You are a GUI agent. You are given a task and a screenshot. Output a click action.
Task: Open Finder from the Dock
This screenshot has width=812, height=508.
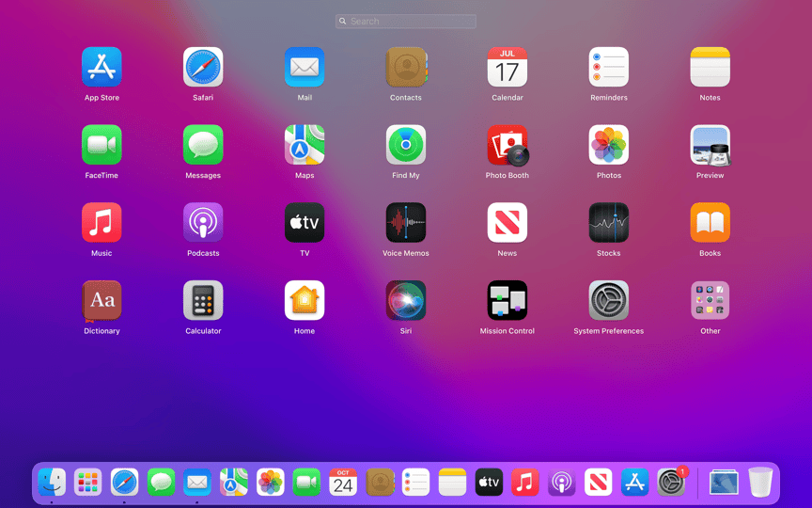52,482
